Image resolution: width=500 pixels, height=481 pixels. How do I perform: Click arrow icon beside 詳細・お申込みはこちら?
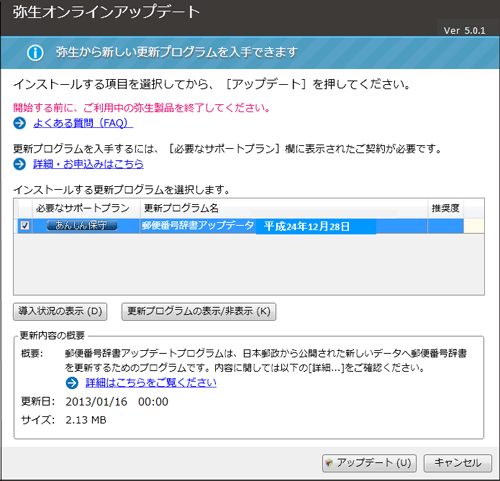[20, 164]
